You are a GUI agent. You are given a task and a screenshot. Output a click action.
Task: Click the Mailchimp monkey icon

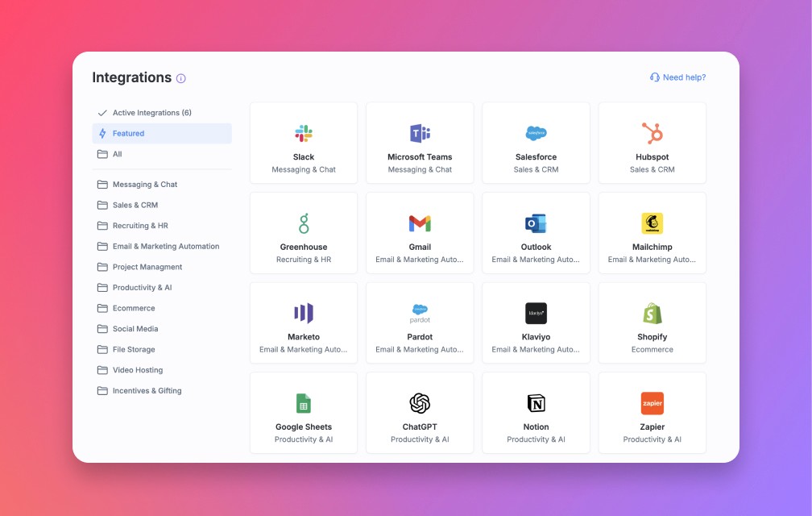[652, 223]
